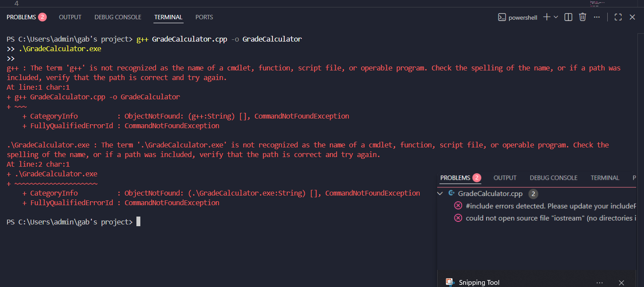Switch to OUTPUT in the lower-right overlay panel
Viewport: 644px width, 287px height.
505,178
